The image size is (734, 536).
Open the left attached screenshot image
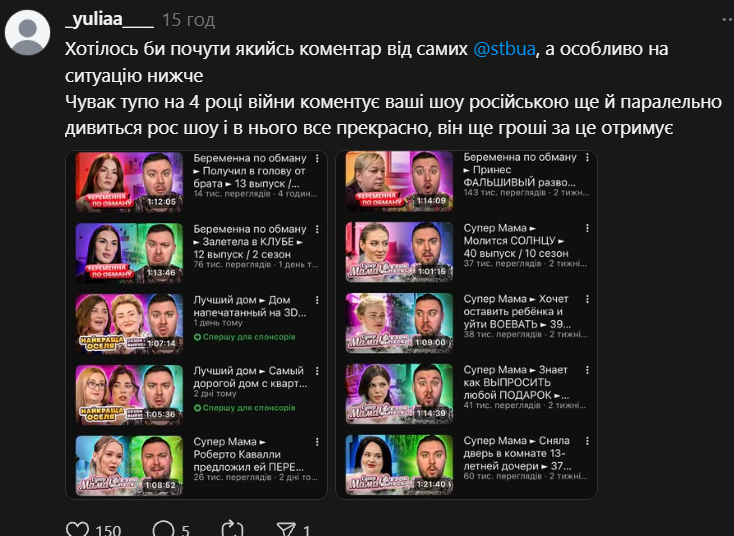click(x=196, y=324)
